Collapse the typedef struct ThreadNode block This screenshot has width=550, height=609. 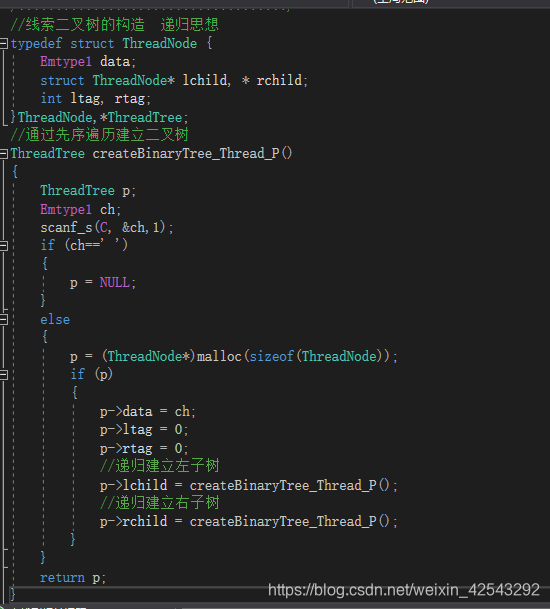point(3,43)
